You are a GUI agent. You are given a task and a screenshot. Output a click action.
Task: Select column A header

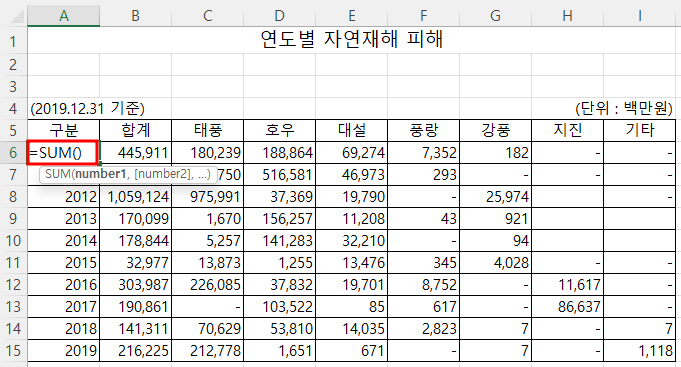(64, 16)
